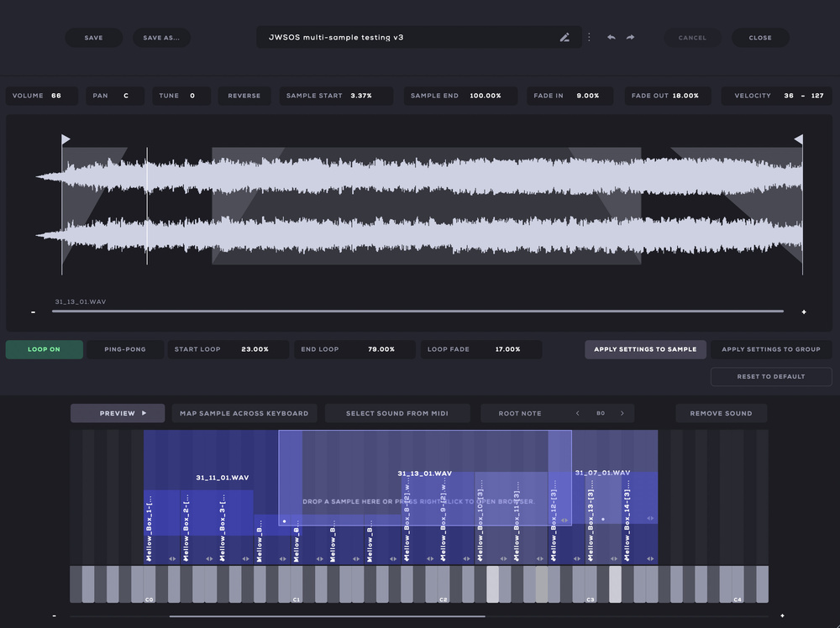Increase root note with right chevron

click(622, 413)
